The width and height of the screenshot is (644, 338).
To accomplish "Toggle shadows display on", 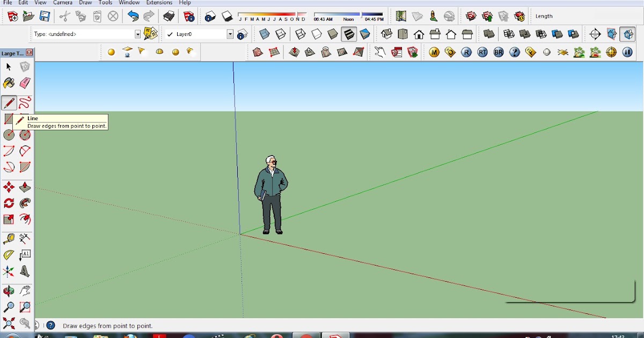I will click(x=226, y=16).
